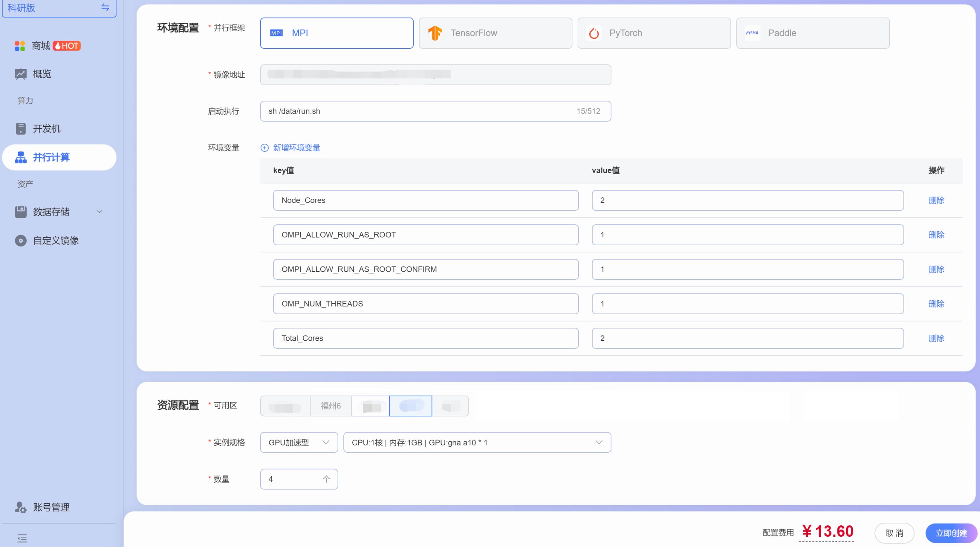This screenshot has width=980, height=547.
Task: Click the TensorFlow logo icon
Action: pos(435,33)
